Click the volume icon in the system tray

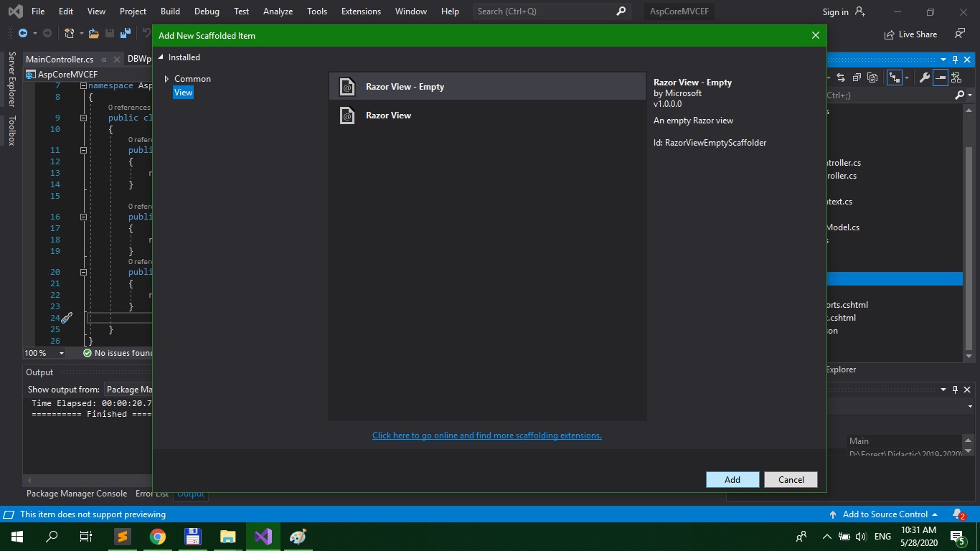coord(861,536)
